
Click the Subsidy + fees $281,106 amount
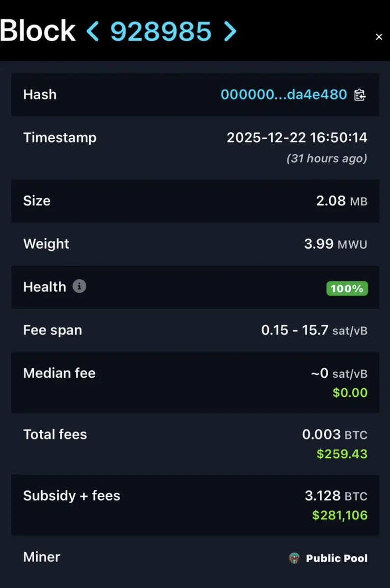tap(339, 515)
